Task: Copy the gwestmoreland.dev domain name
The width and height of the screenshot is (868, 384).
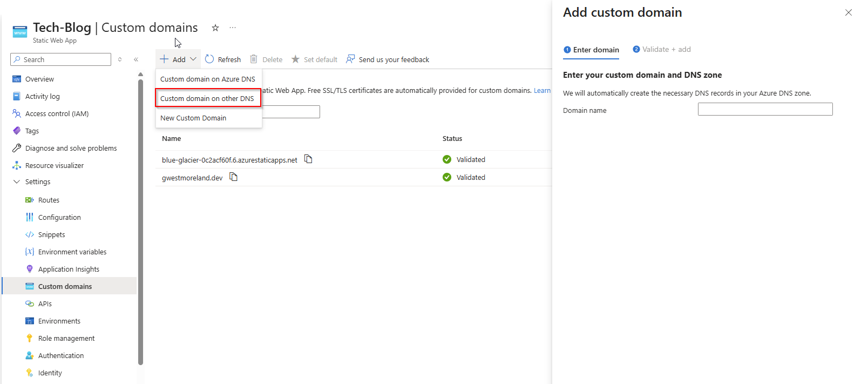Action: (234, 177)
